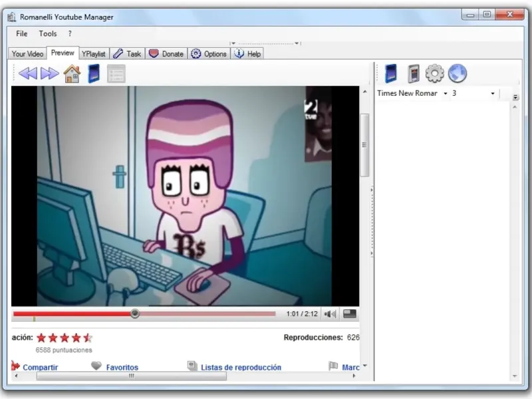Click the vertical scrollbar thumb in preview
The width and height of the screenshot is (532, 399).
[364, 145]
